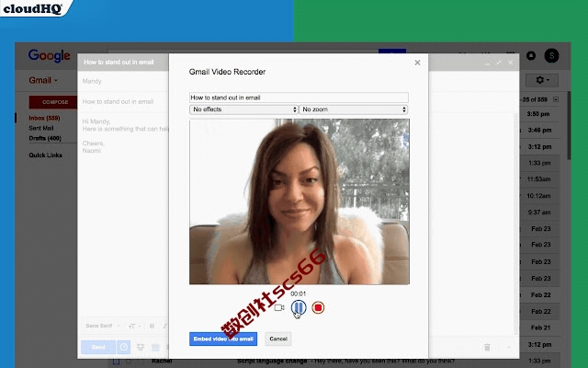This screenshot has height=368, width=588.
Task: Open the settings gear menu
Action: click(542, 80)
